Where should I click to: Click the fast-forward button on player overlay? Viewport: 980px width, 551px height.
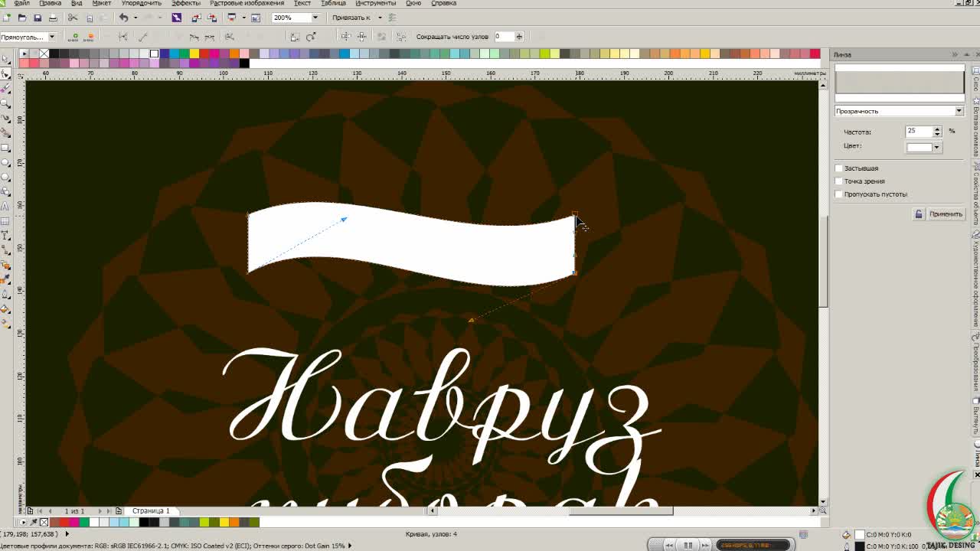pyautogui.click(x=705, y=545)
